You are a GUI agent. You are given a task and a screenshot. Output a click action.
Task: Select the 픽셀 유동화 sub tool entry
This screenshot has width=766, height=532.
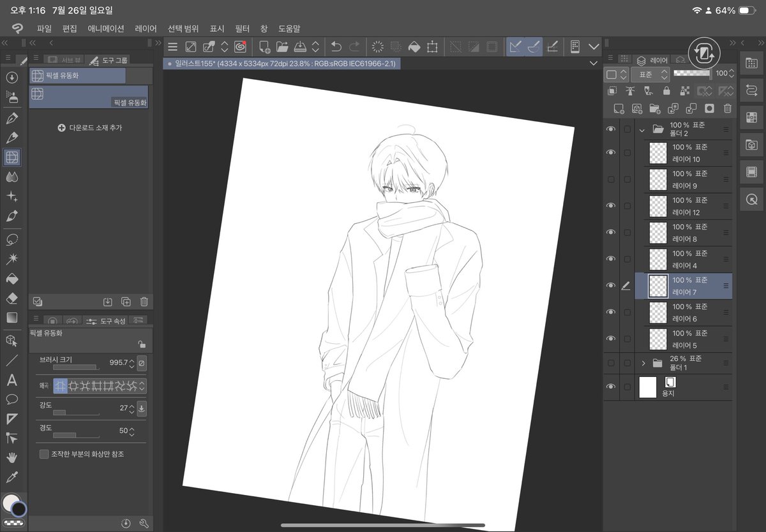(x=89, y=97)
